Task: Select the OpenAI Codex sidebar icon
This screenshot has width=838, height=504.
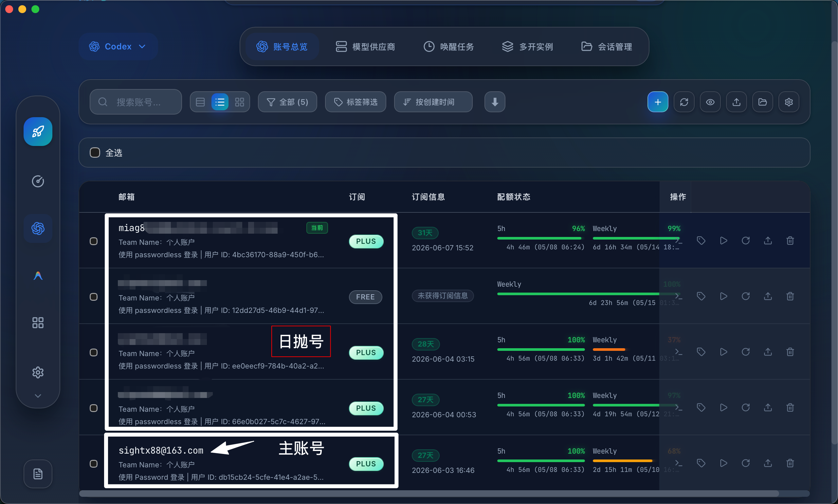Action: pyautogui.click(x=38, y=228)
